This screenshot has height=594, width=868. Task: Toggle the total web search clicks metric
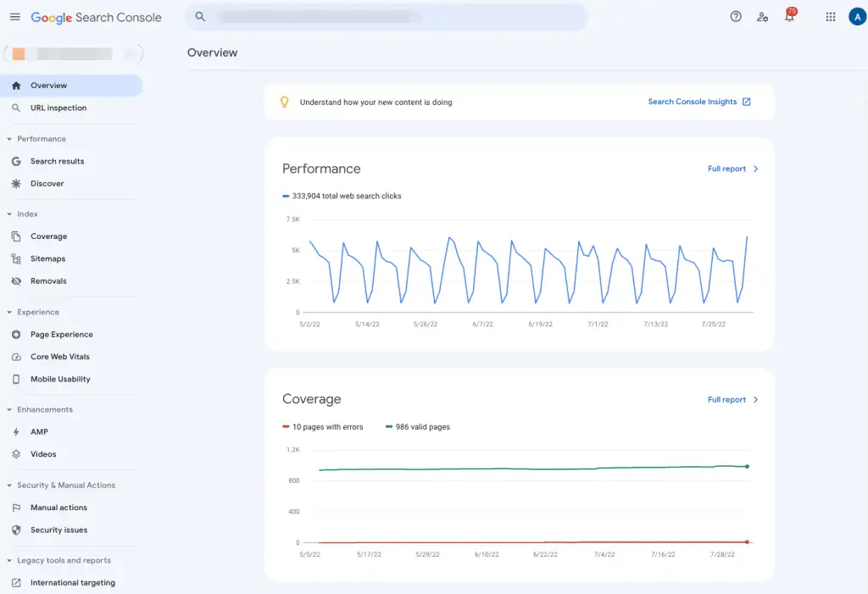click(x=342, y=195)
